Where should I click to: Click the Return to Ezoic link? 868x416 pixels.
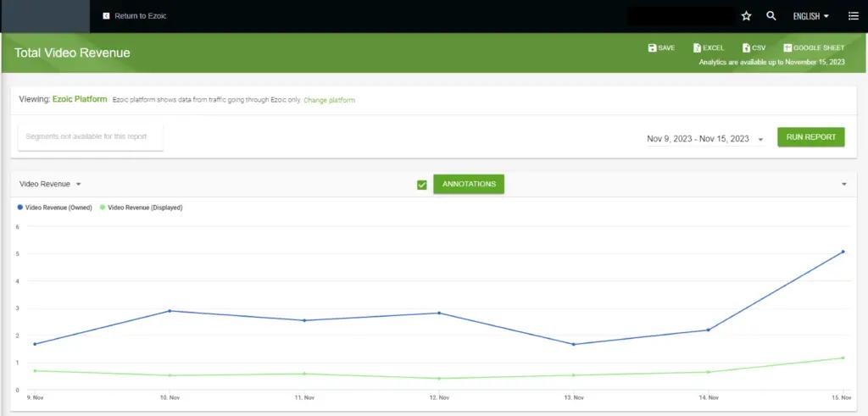(140, 16)
